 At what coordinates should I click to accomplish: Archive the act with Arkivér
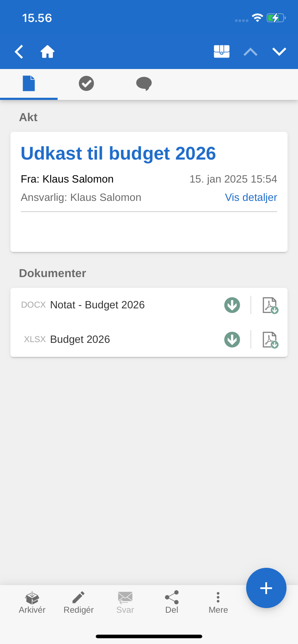[x=32, y=602]
